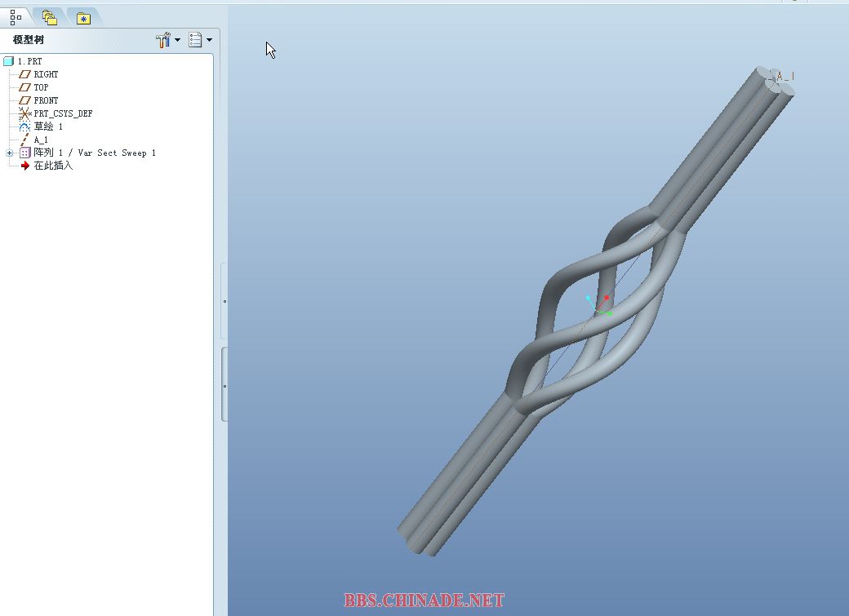849x616 pixels.
Task: Click the A_1 axis label in viewport
Action: (x=785, y=77)
